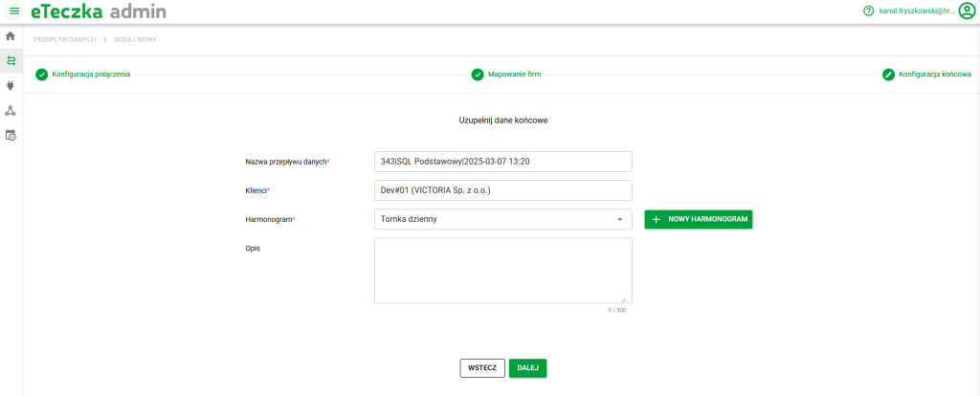Open schedules via sidebar calendar-clock icon
This screenshot has height=396, width=980.
11,135
